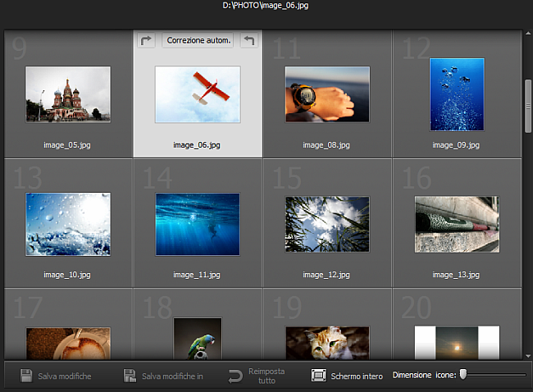Click the vertical scrollbar thumb
Image resolution: width=533 pixels, height=392 pixels.
point(528,106)
